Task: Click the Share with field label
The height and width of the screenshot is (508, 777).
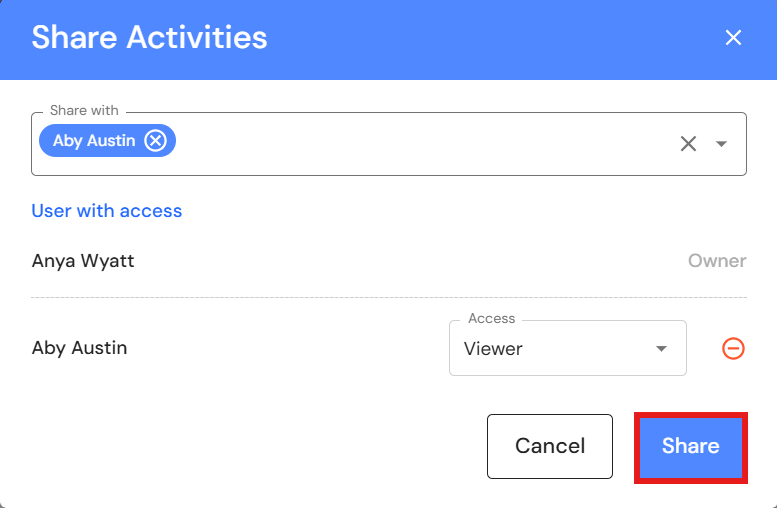Action: pyautogui.click(x=84, y=111)
